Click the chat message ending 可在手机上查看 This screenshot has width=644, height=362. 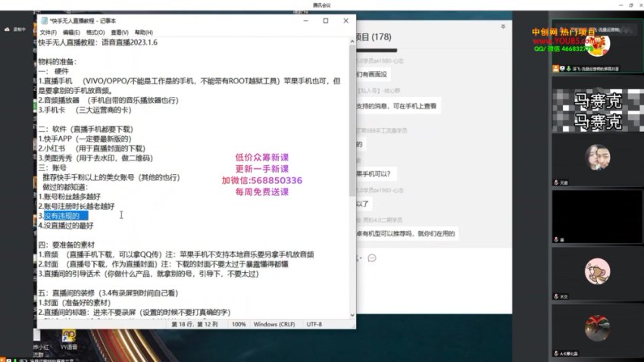coord(397,106)
